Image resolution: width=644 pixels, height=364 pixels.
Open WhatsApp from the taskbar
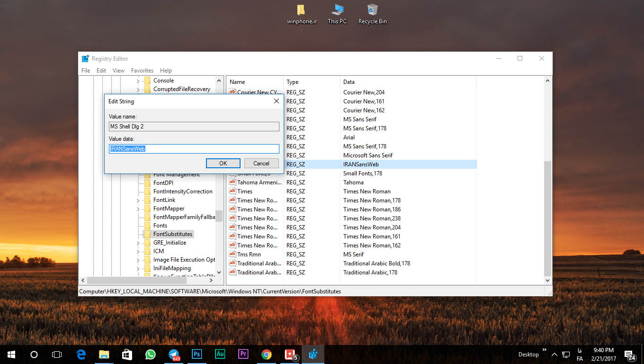[151, 354]
